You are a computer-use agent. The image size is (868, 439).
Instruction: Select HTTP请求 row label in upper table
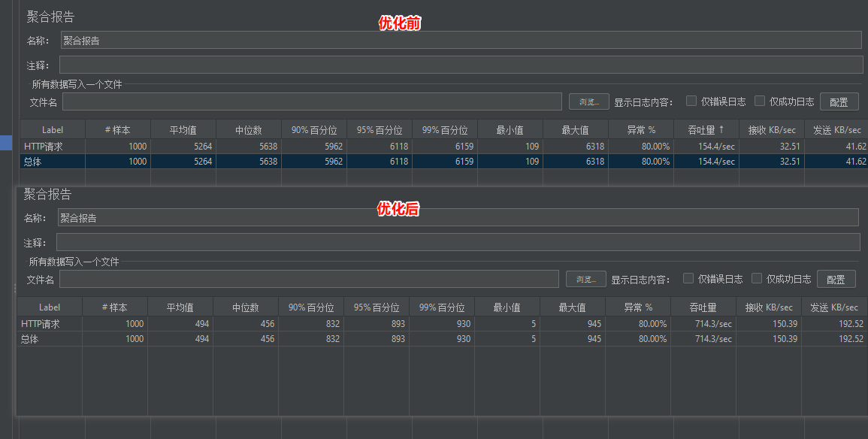tap(44, 146)
